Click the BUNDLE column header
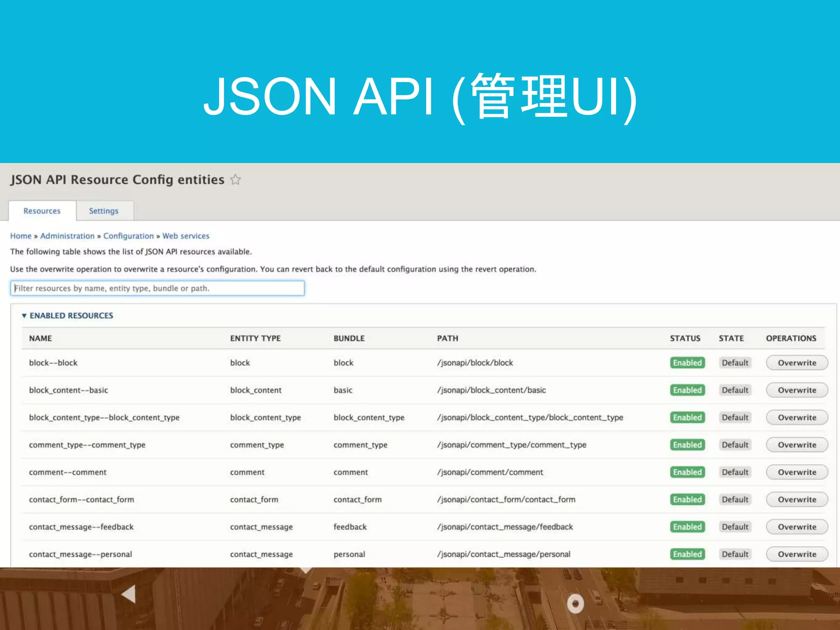Image resolution: width=840 pixels, height=630 pixels. click(349, 338)
